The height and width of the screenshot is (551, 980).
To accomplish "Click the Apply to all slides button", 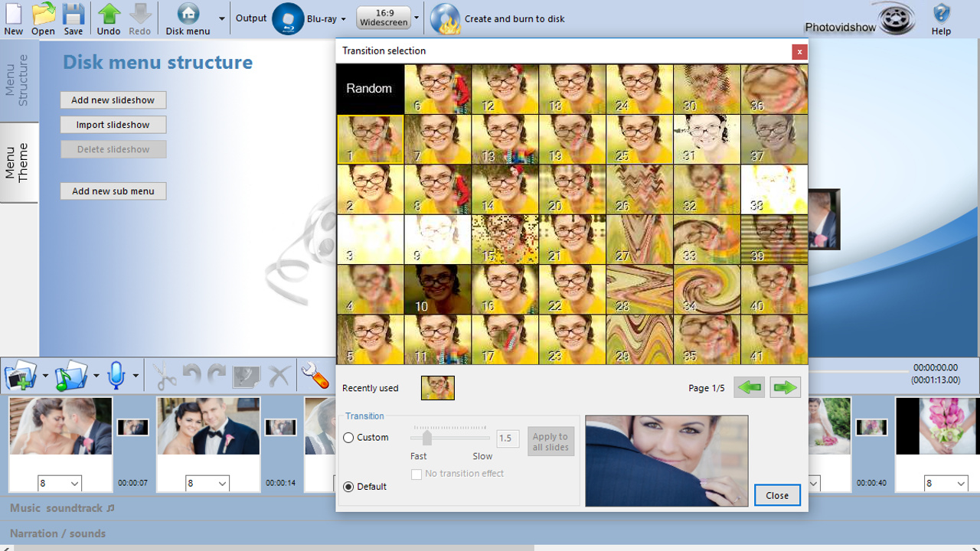I will tap(550, 441).
